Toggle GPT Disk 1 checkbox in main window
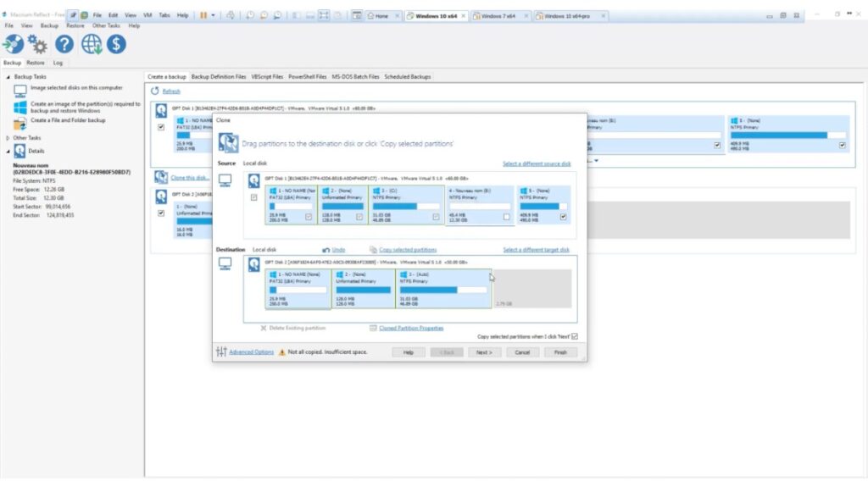The image size is (868, 487). click(x=161, y=127)
